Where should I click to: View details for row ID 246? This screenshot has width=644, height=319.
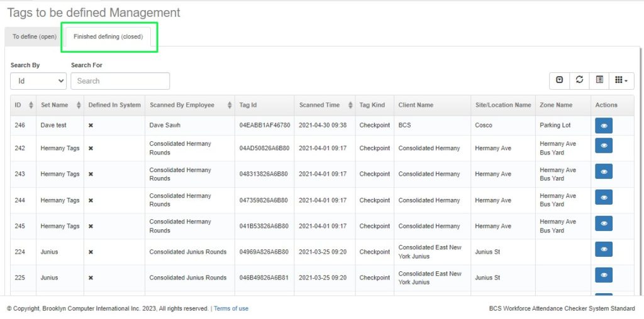[x=604, y=126]
